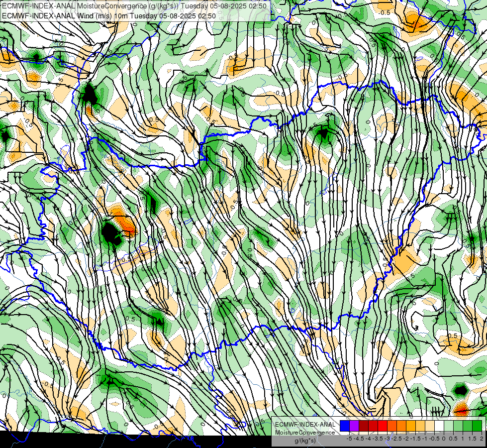Pick the orange-red swatch right of -3
The height and width of the screenshot is (448, 487).
click(392, 426)
